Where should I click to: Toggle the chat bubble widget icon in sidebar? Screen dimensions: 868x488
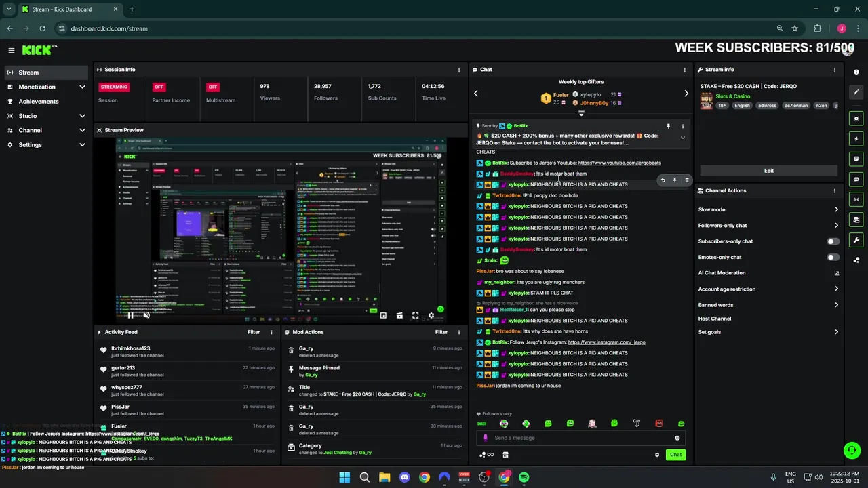pyautogui.click(x=856, y=180)
